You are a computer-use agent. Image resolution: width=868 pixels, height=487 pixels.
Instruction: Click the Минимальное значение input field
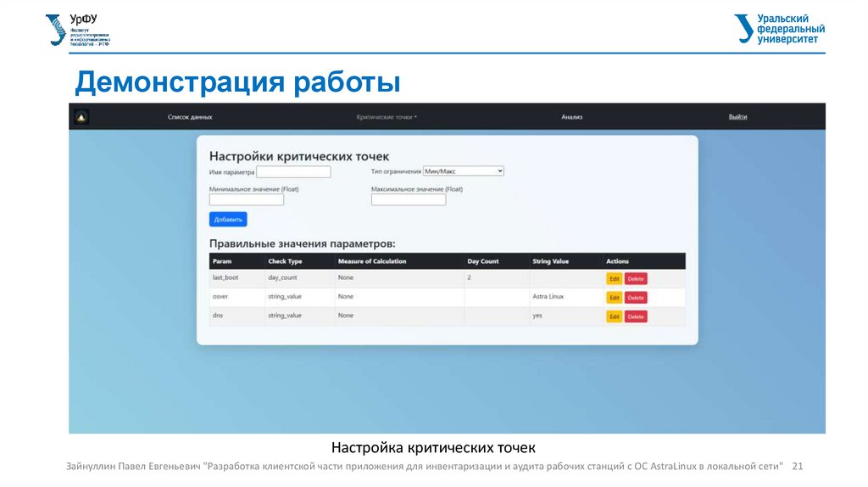tap(247, 199)
